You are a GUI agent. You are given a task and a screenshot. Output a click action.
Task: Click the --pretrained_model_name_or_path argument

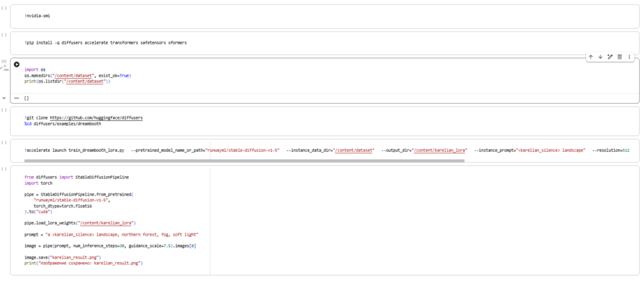[x=205, y=150]
